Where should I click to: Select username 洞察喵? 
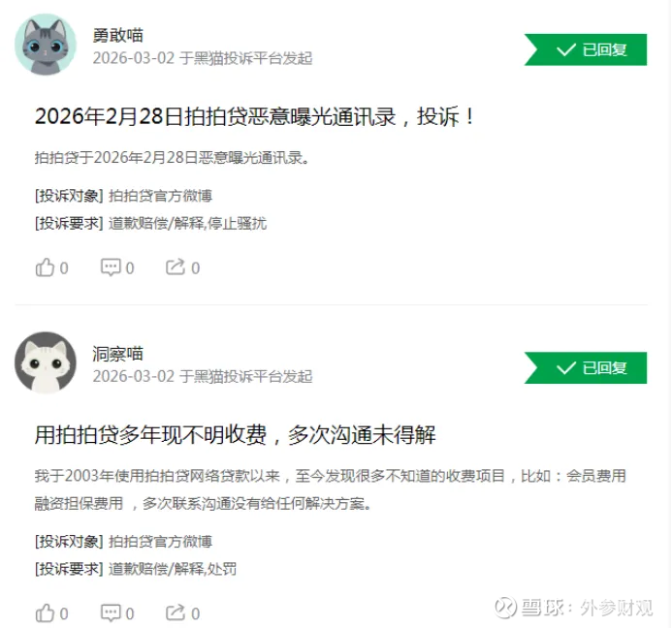tap(118, 354)
